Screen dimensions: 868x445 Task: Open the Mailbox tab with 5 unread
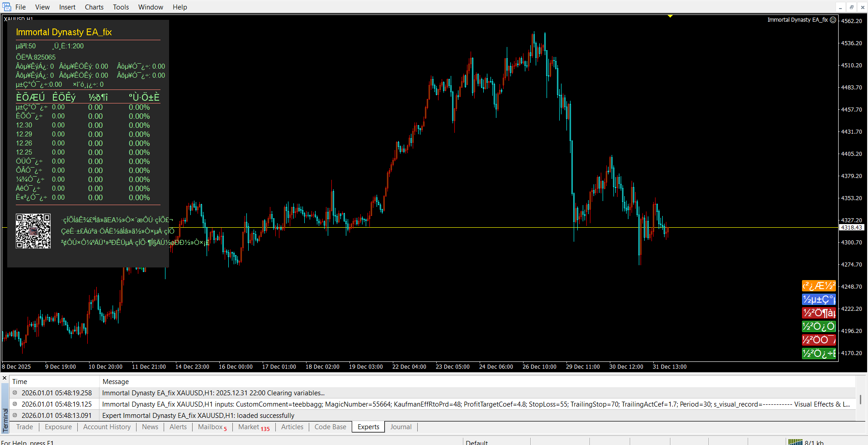pyautogui.click(x=212, y=427)
